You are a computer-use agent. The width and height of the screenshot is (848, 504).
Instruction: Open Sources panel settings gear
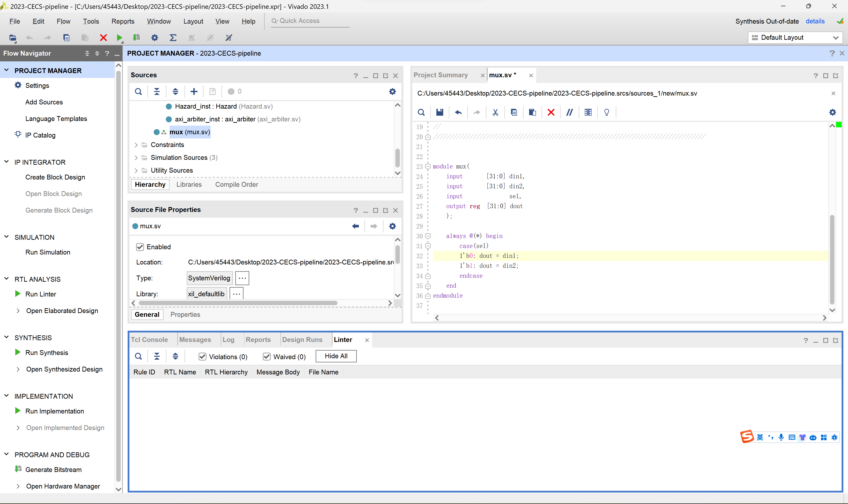pos(392,91)
